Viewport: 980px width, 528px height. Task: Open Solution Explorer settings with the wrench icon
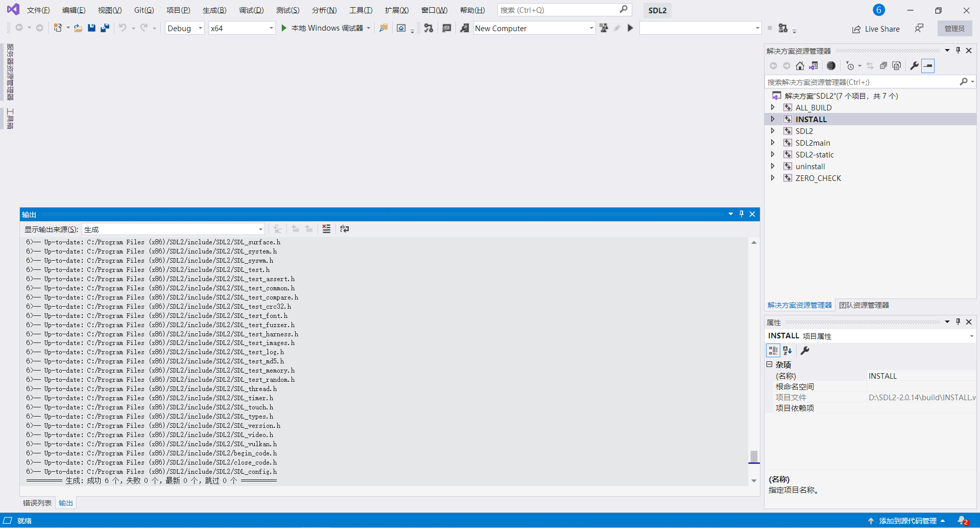(x=914, y=65)
